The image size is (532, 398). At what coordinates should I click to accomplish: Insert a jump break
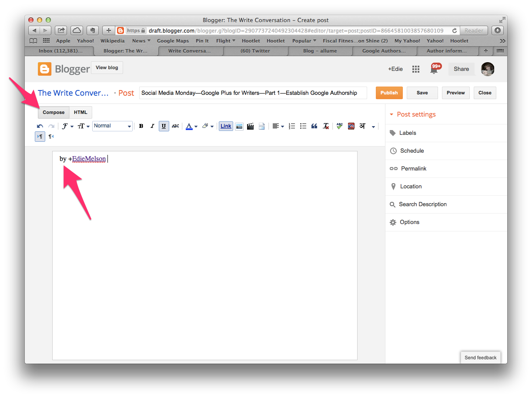tap(261, 126)
